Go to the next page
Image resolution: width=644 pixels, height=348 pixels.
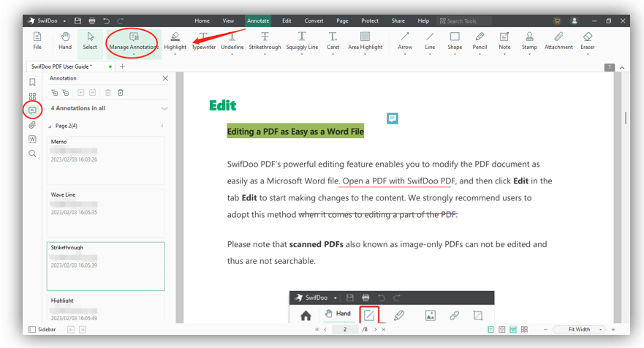[376, 330]
